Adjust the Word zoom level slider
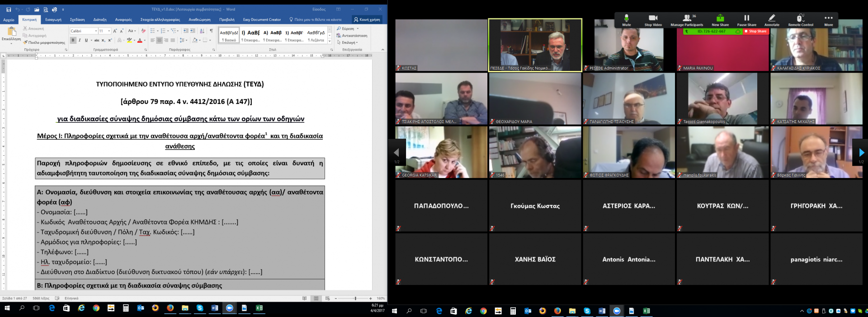This screenshot has height=317, width=868. [x=355, y=298]
